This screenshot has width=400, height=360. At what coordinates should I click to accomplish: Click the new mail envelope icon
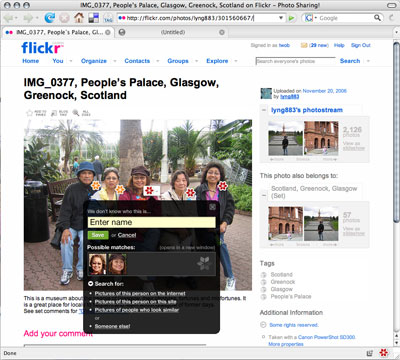pyautogui.click(x=304, y=45)
